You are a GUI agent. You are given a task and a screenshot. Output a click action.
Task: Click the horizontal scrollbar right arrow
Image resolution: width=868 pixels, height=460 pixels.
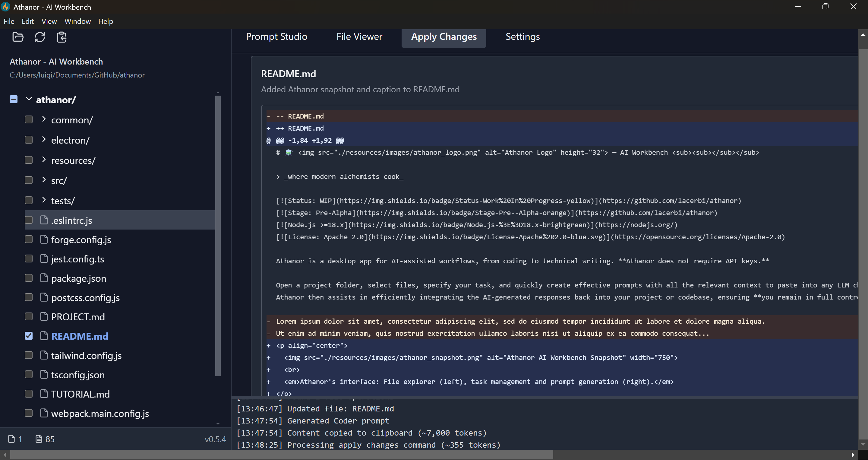pyautogui.click(x=853, y=455)
